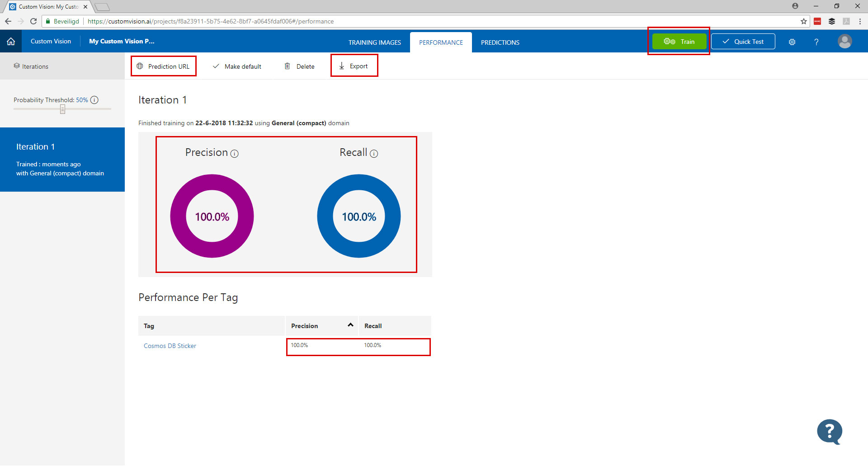Image resolution: width=868 pixels, height=470 pixels.
Task: Open the floating help chat bubble
Action: (830, 432)
